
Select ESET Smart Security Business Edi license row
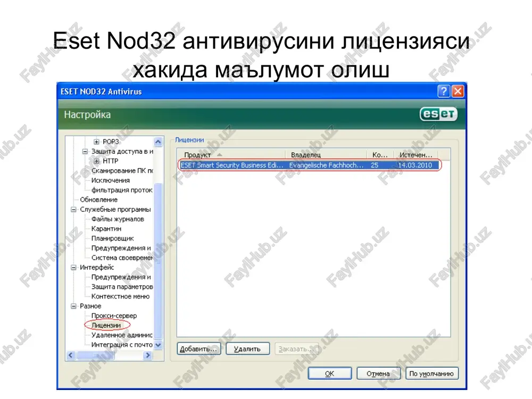(x=309, y=165)
